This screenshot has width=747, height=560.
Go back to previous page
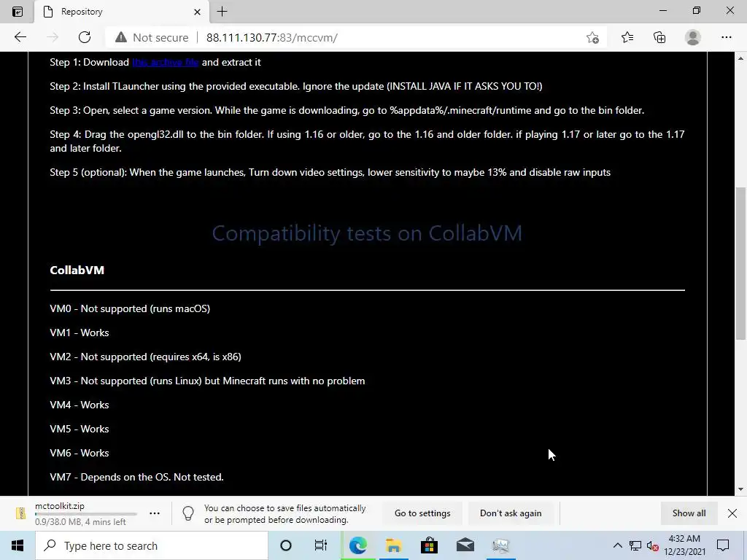tap(20, 37)
